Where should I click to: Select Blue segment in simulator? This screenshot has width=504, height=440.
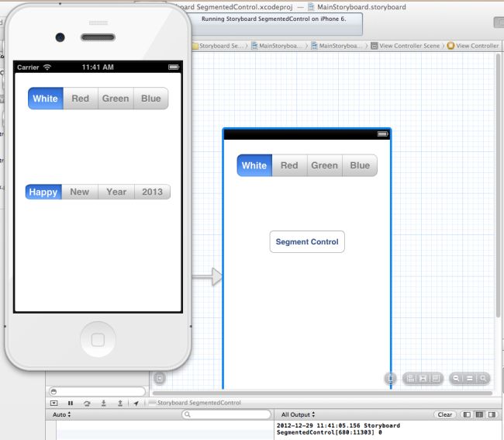click(150, 99)
